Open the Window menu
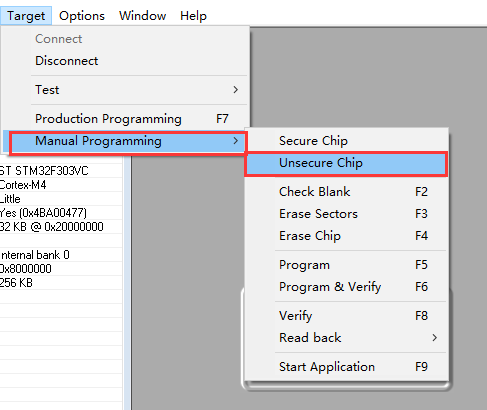 pos(142,16)
